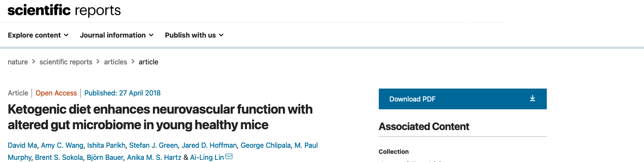Image resolution: width=644 pixels, height=162 pixels.
Task: Navigate to the articles breadcrumb
Action: (x=116, y=62)
